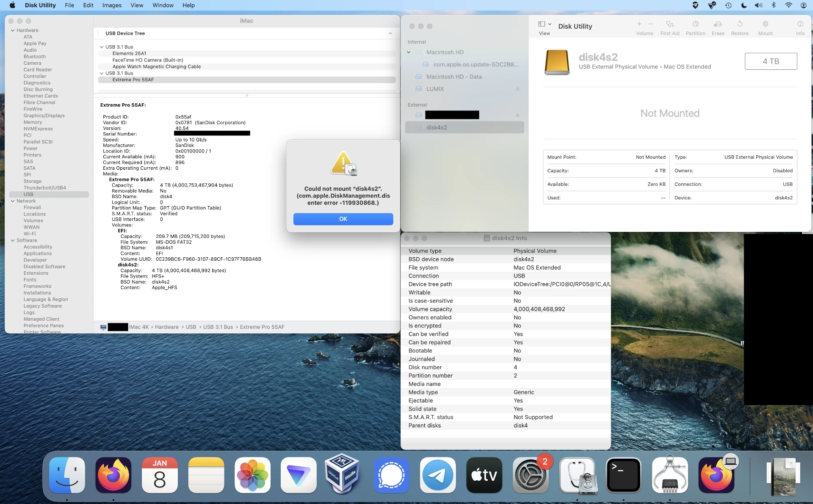Collapse the Macintosh HD disclosure arrow
Screen dimensions: 813x504
409,52
